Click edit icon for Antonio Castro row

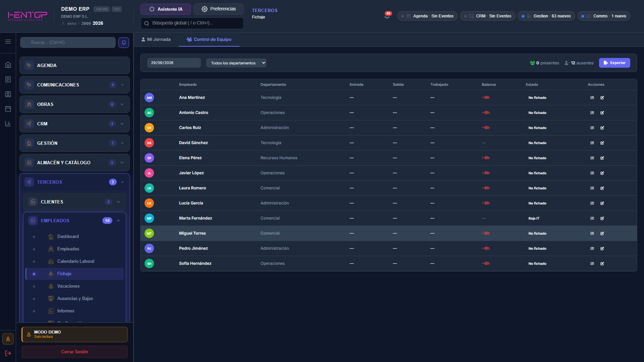click(x=602, y=113)
